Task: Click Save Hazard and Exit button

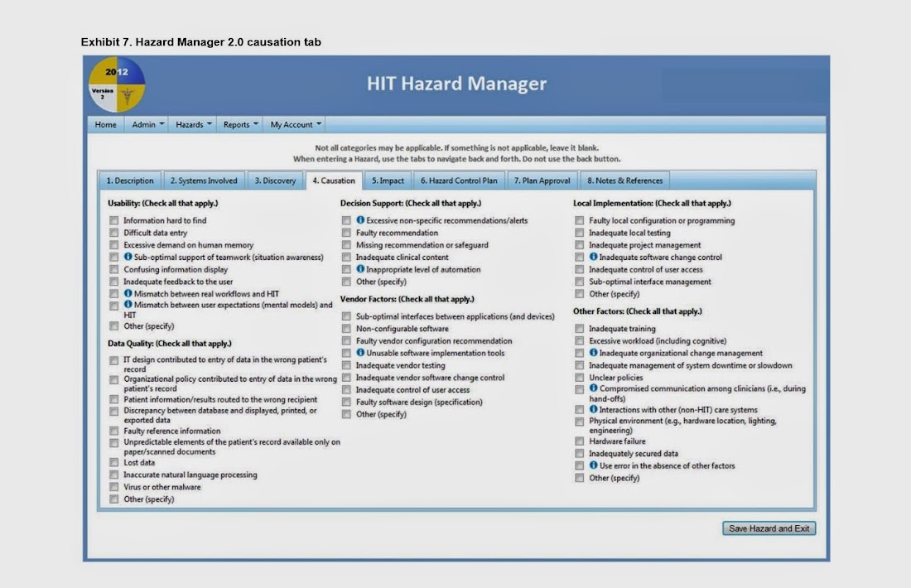Action: tap(769, 528)
